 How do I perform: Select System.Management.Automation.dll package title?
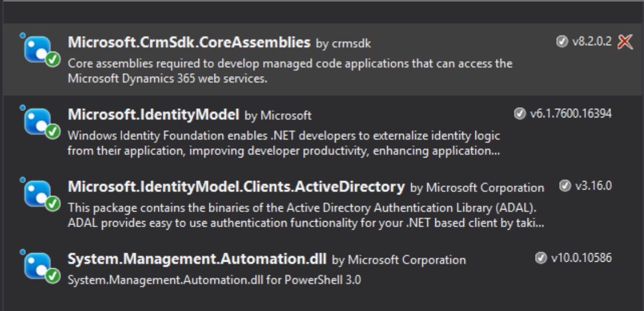point(197,259)
